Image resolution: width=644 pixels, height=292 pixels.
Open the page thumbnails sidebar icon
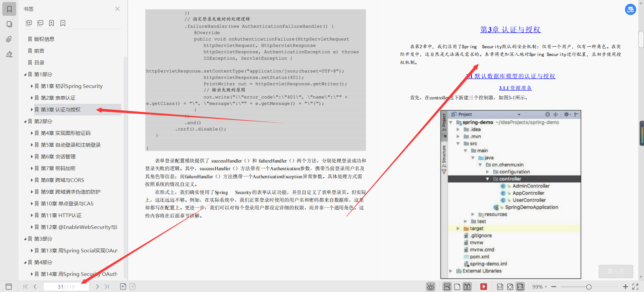[x=9, y=24]
